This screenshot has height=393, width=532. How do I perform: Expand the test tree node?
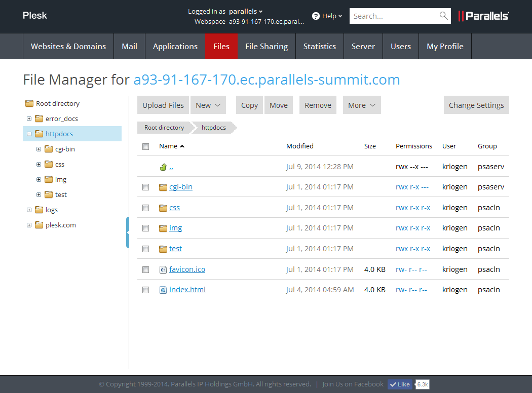pyautogui.click(x=39, y=194)
